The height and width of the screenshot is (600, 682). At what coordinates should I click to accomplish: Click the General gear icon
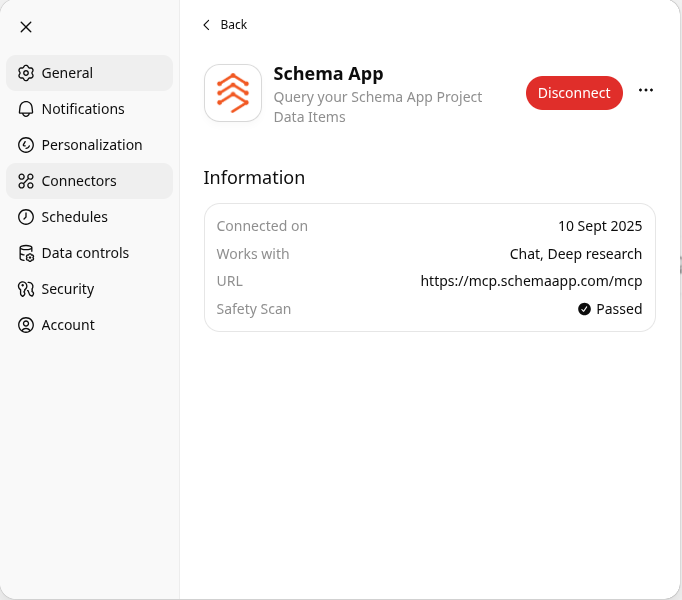(x=26, y=73)
